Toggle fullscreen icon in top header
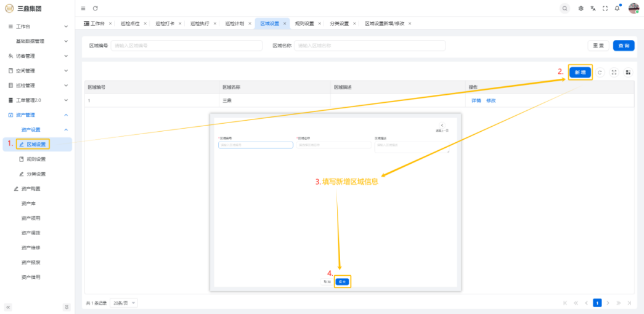Screen dimensions: 644x314 pyautogui.click(x=605, y=8)
